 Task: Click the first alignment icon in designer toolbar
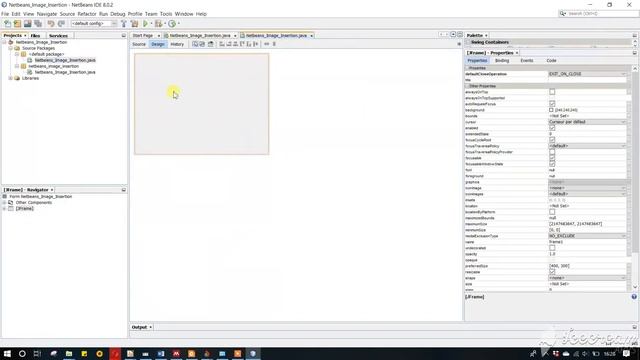pos(222,44)
